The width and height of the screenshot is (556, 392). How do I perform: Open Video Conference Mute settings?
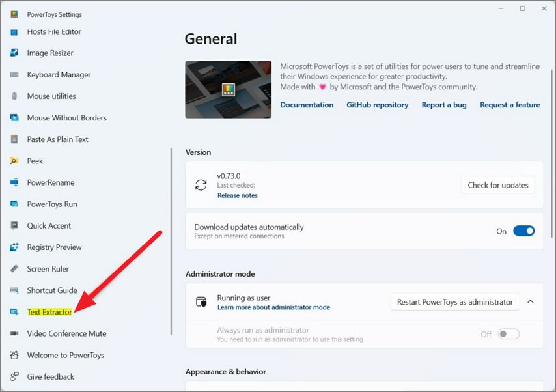(x=66, y=333)
